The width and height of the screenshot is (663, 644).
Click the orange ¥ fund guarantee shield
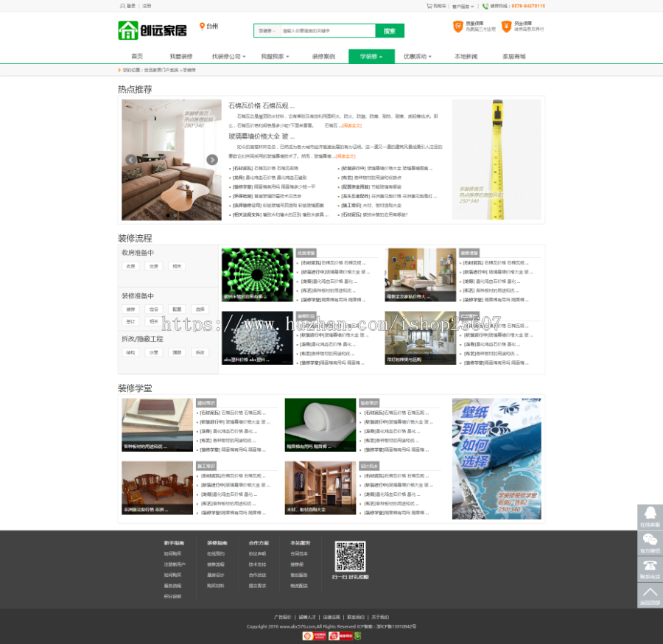click(507, 27)
